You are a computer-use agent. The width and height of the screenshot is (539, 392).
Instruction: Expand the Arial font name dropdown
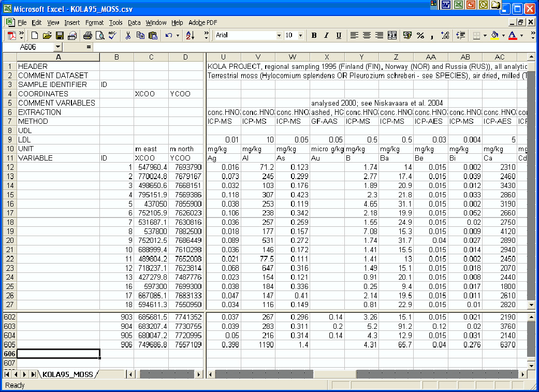279,36
